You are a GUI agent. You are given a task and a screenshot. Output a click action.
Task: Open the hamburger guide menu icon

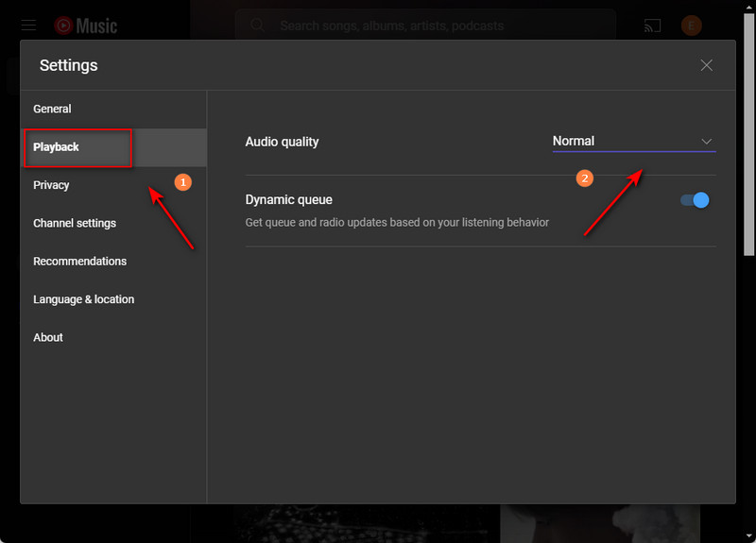click(x=29, y=25)
